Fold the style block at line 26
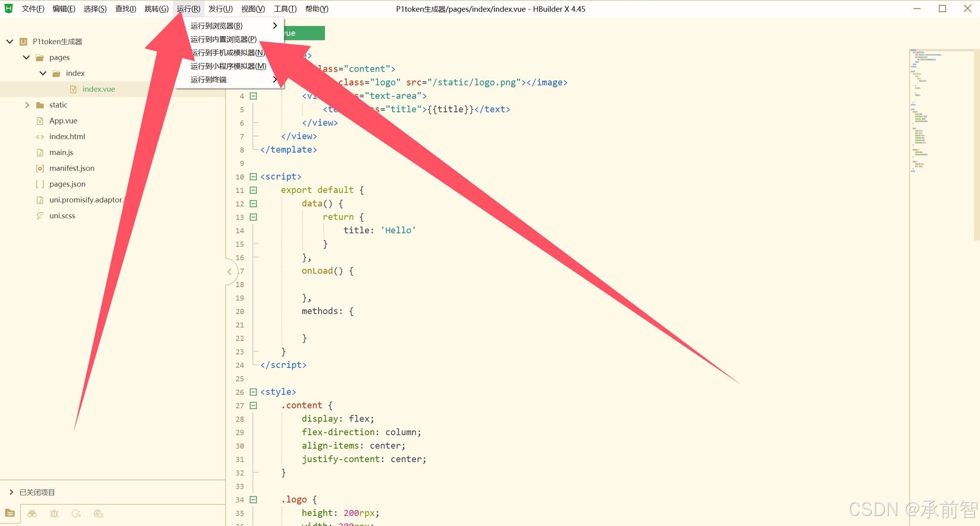This screenshot has width=980, height=526. [253, 392]
